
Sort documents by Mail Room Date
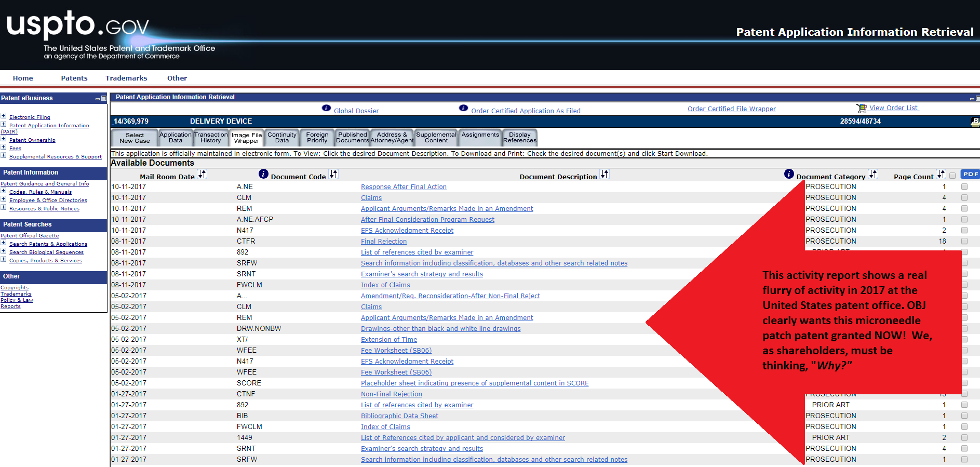[x=202, y=175]
